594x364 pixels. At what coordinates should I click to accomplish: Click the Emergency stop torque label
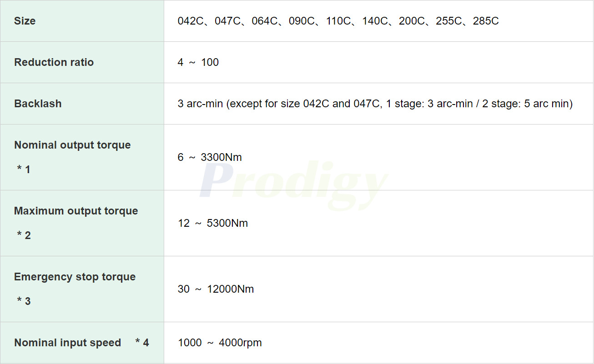click(x=75, y=277)
